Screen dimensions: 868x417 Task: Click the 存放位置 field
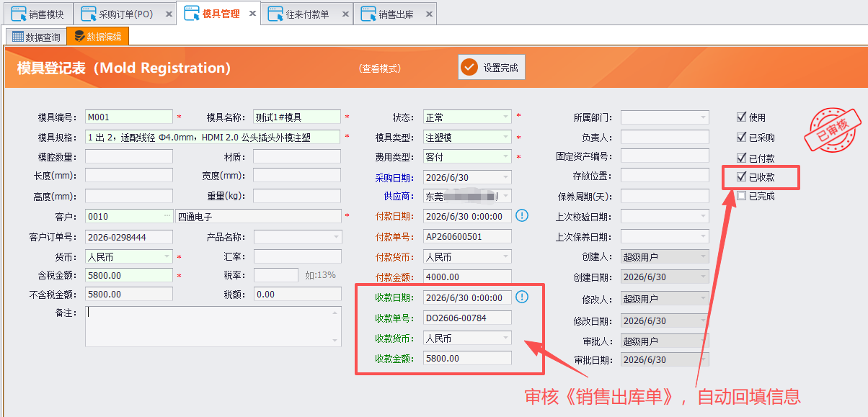[x=665, y=176]
